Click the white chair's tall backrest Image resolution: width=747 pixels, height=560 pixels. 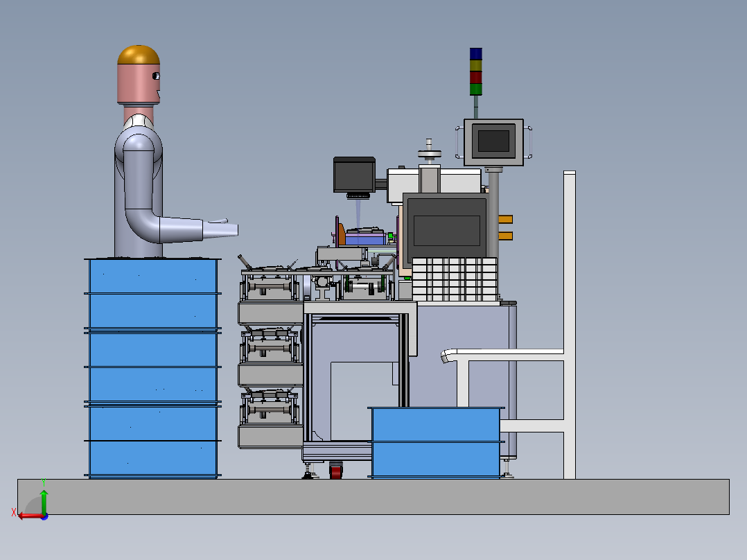click(570, 324)
